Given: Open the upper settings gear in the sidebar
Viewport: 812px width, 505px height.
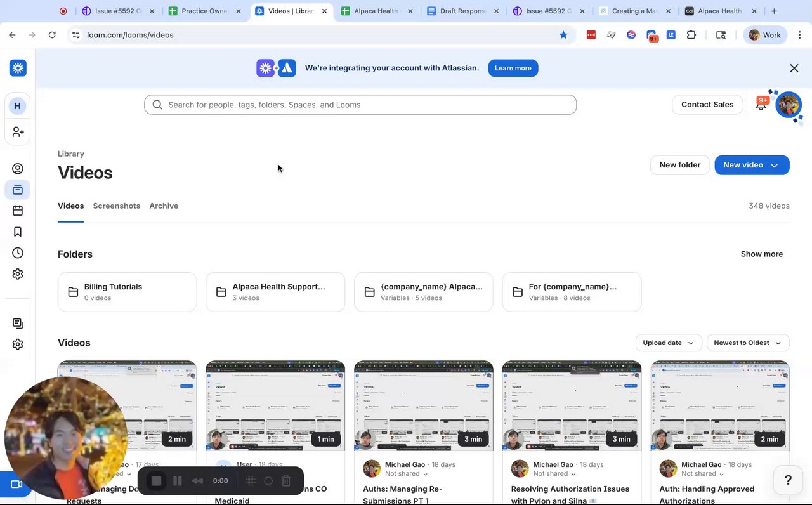Looking at the screenshot, I should [18, 274].
